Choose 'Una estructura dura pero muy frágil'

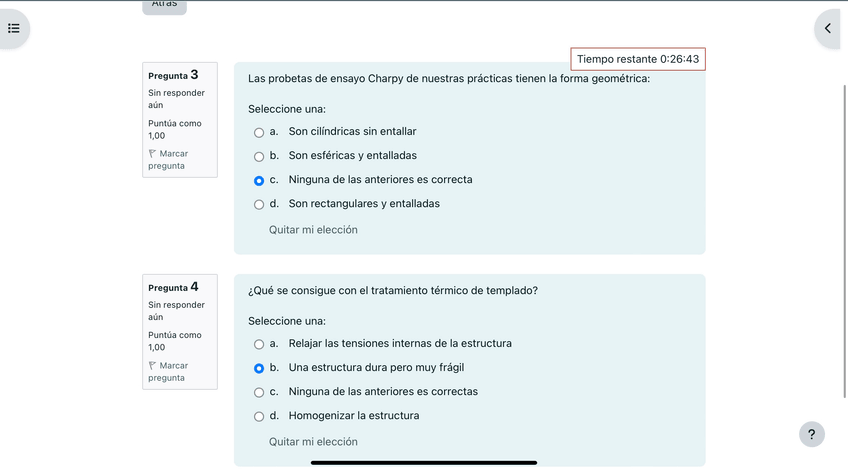coord(259,368)
